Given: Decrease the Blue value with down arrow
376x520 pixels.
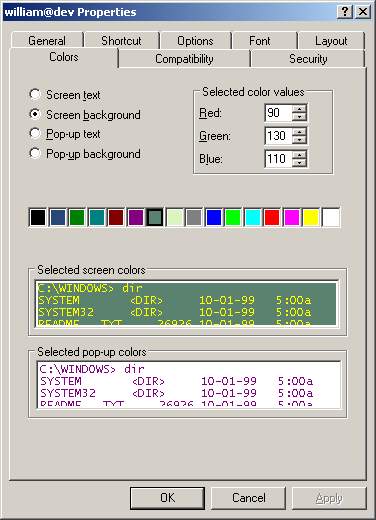Looking at the screenshot, I should tap(299, 163).
